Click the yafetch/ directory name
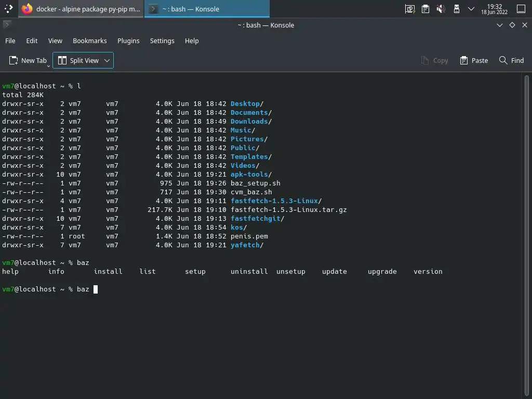Image resolution: width=532 pixels, height=399 pixels. (x=247, y=245)
